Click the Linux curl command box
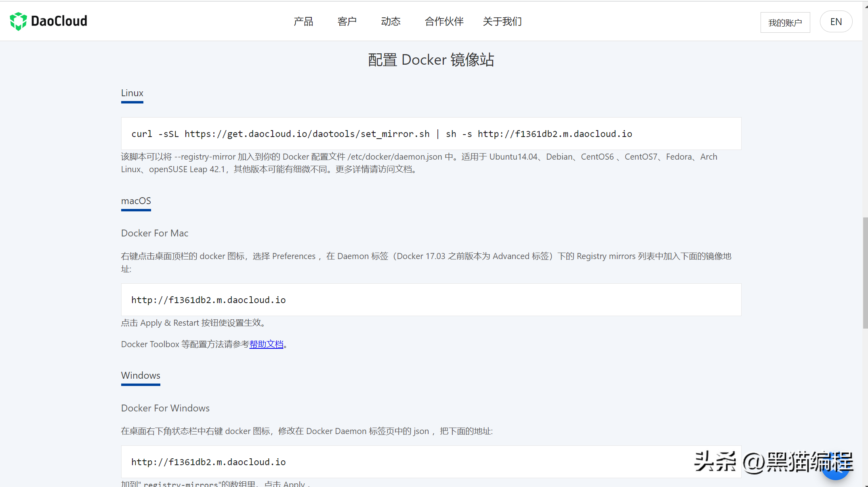The image size is (868, 487). pyautogui.click(x=431, y=134)
